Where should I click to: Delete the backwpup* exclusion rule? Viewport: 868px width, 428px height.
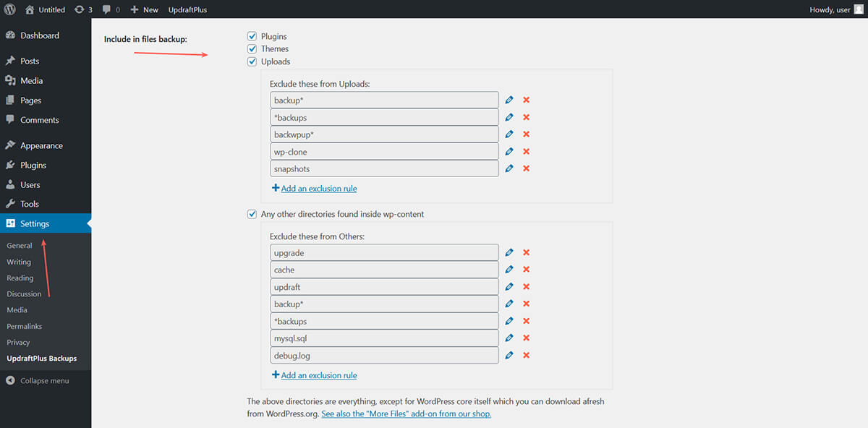527,134
